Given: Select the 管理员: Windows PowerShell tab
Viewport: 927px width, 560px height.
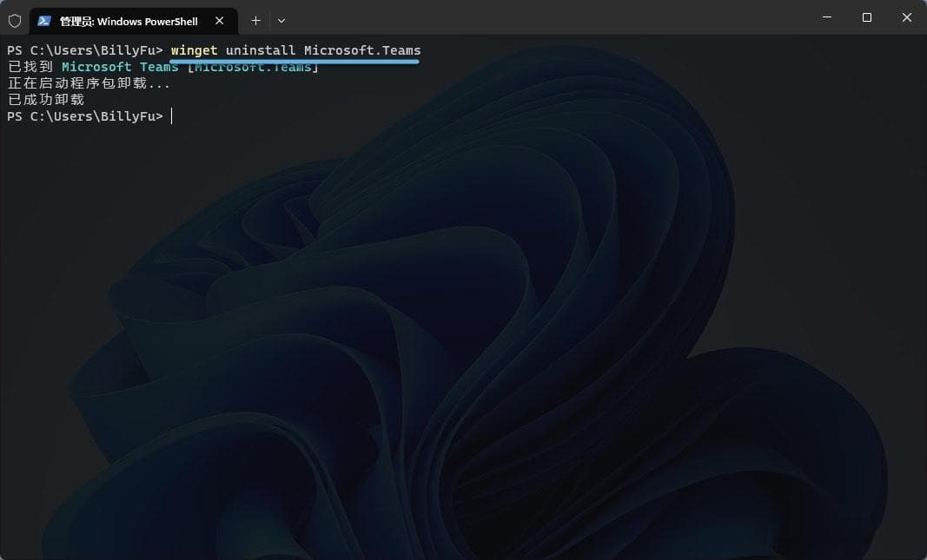Looking at the screenshot, I should point(133,21).
